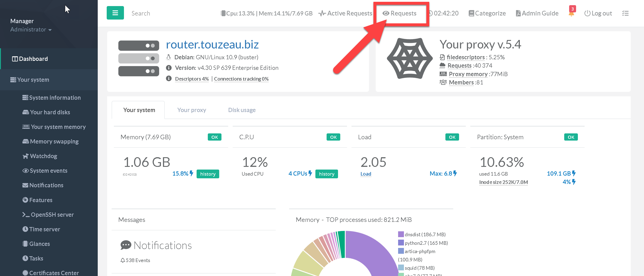Screen dimensions: 644x276
Task: Collapse the Your system sidebar section
Action: click(33, 80)
